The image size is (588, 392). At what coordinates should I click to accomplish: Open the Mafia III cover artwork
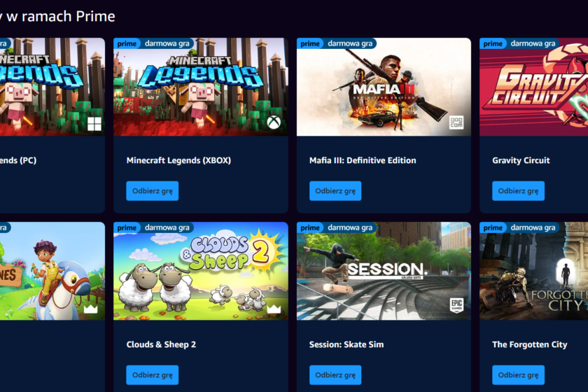point(384,87)
